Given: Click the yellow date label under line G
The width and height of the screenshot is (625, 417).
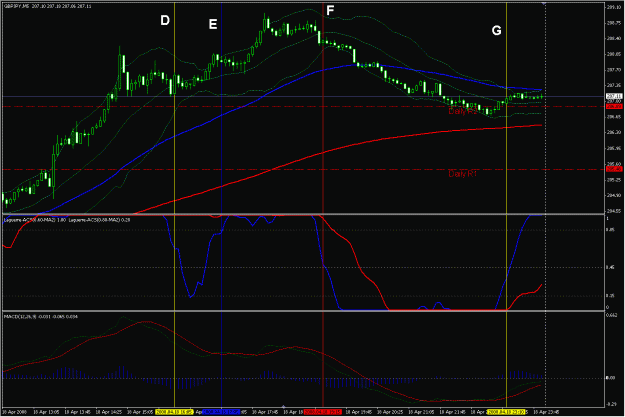Looking at the screenshot, I should point(506,412).
